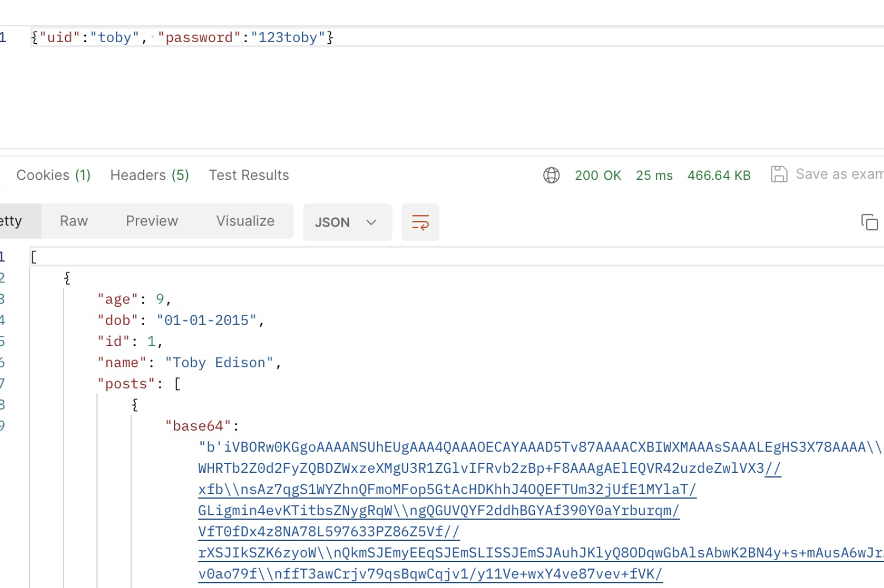Click the base64 line starting with "b'iVBORw0KGgo
The image size is (884, 588).
540,447
